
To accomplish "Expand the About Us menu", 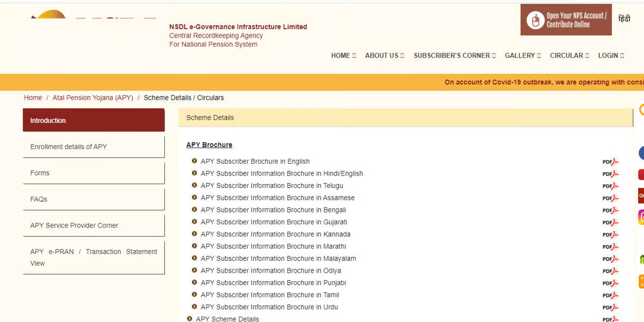I will pos(384,55).
